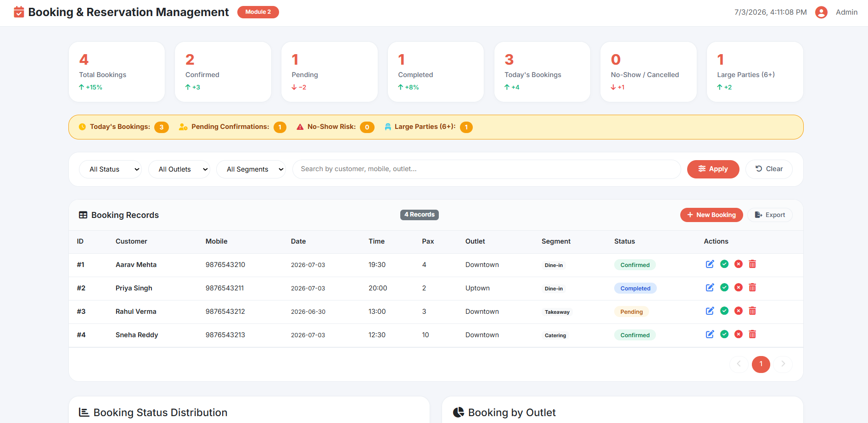Go to the next page of records

point(783,364)
